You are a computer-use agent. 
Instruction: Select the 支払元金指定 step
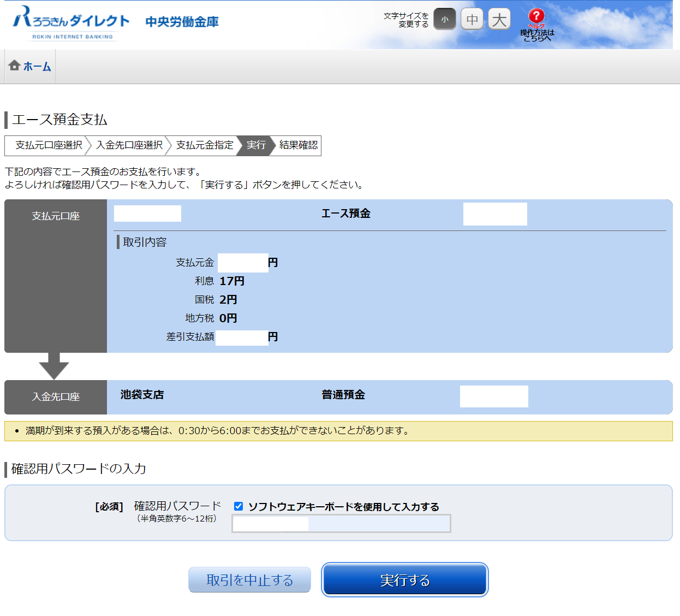pos(205,145)
